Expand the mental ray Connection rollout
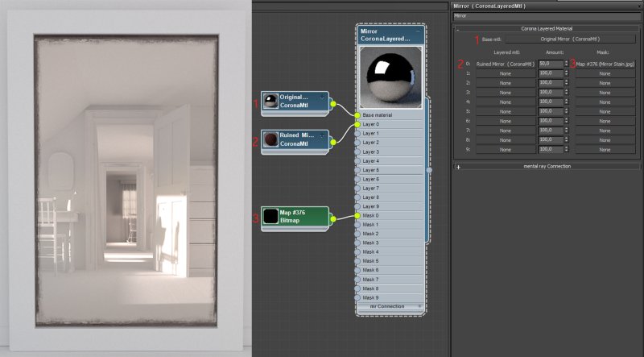The width and height of the screenshot is (644, 357). (458, 167)
